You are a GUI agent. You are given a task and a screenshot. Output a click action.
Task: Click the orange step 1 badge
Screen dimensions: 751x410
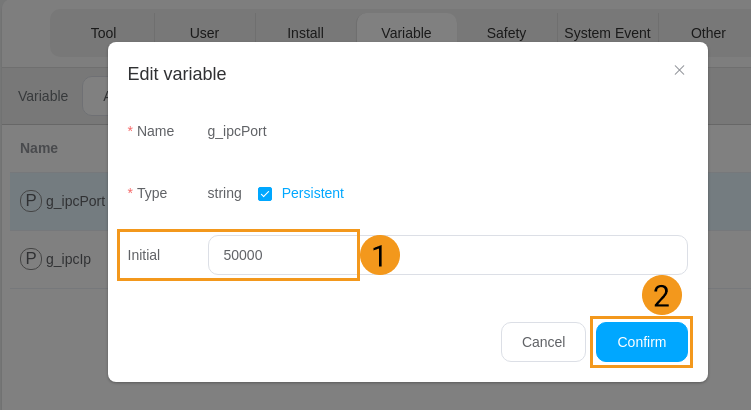click(380, 255)
